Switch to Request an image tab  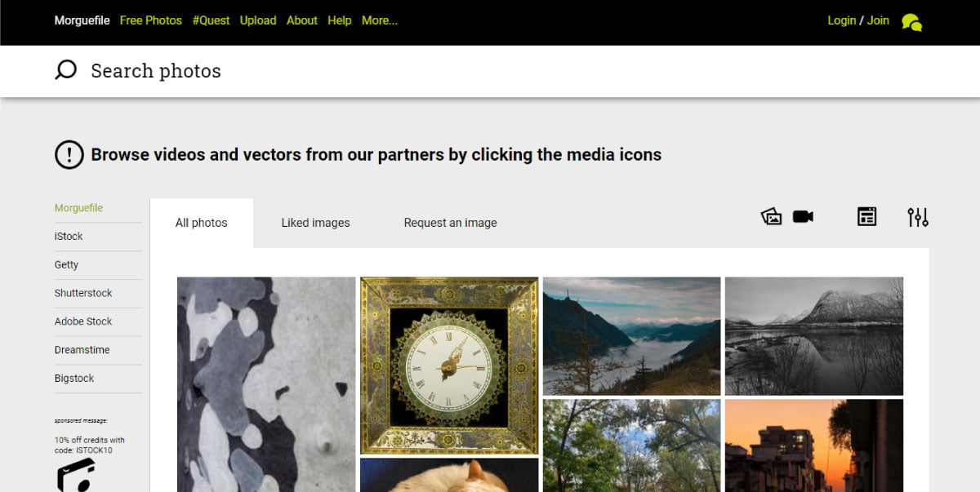pyautogui.click(x=450, y=223)
